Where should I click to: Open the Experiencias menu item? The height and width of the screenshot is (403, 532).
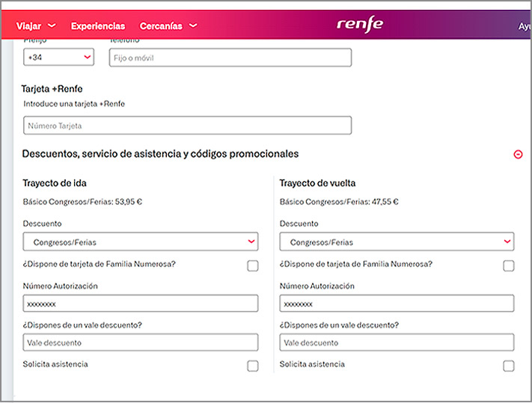pos(98,25)
